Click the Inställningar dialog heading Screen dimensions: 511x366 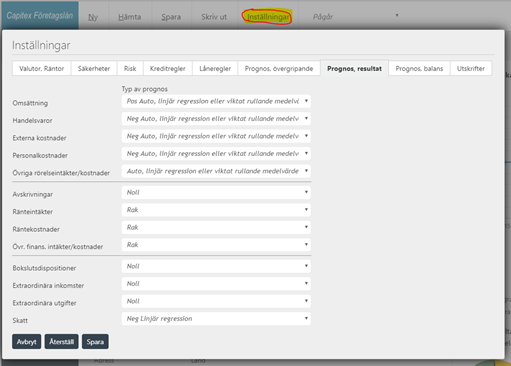pos(41,45)
